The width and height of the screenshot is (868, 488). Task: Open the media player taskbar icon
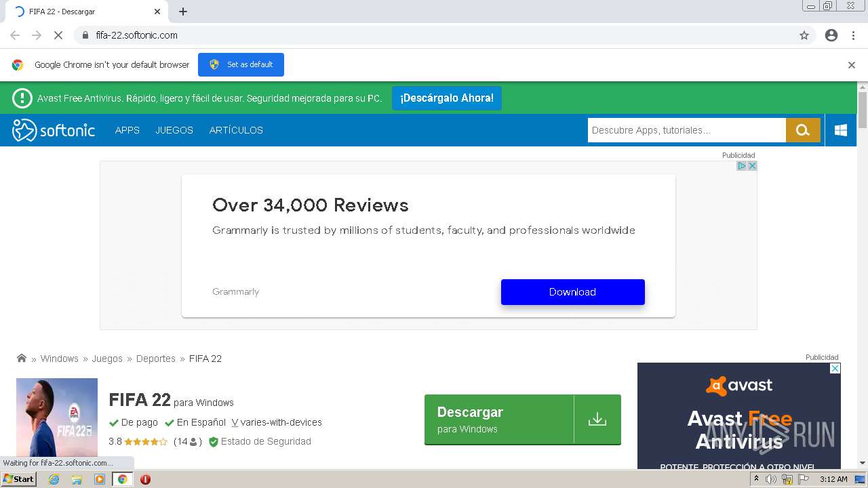click(x=100, y=479)
